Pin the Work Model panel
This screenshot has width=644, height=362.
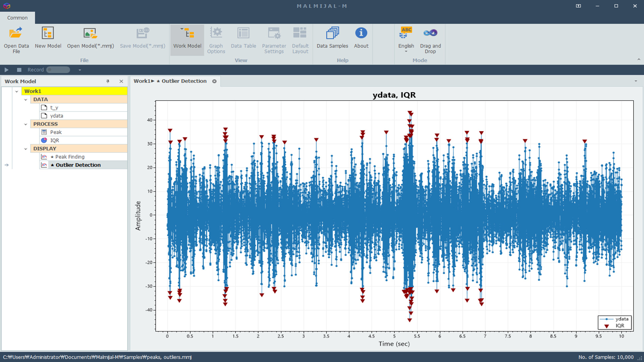click(108, 81)
